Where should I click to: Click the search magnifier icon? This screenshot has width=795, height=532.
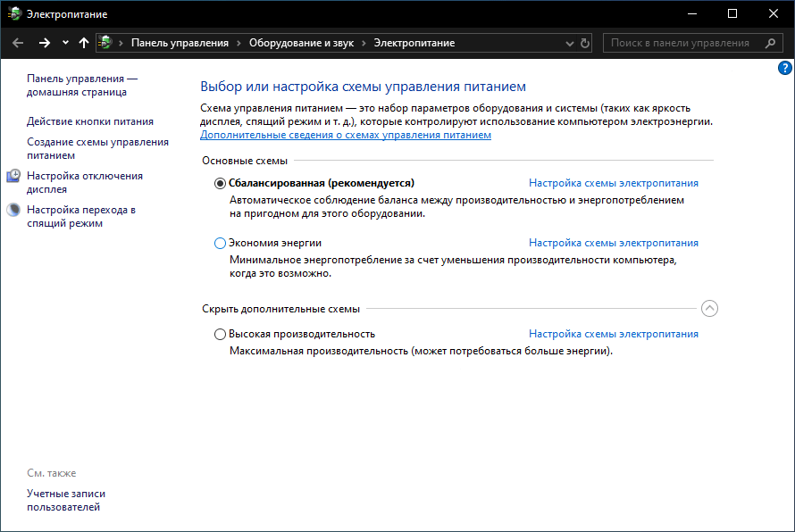pos(771,43)
